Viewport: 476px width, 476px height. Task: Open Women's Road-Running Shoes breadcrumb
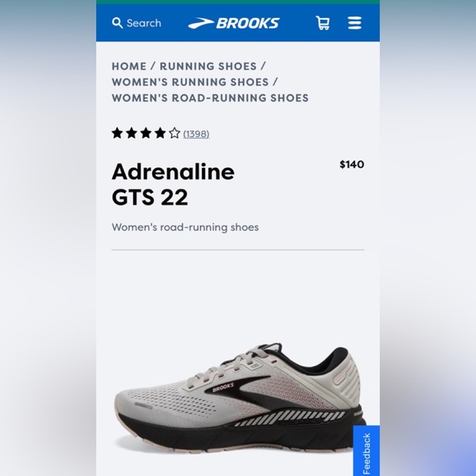[x=210, y=98]
